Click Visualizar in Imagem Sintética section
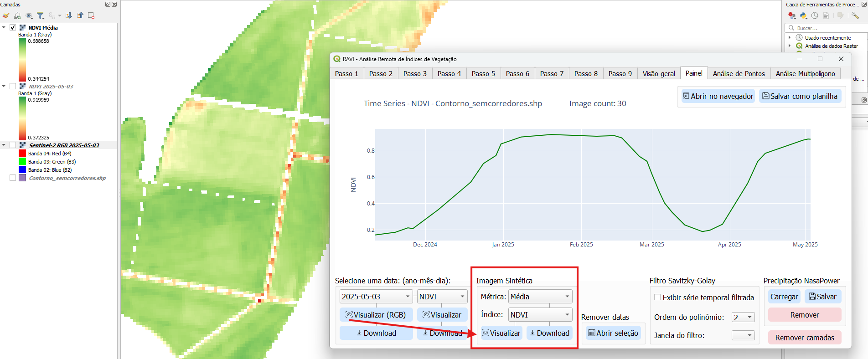This screenshot has width=868, height=359. 501,333
